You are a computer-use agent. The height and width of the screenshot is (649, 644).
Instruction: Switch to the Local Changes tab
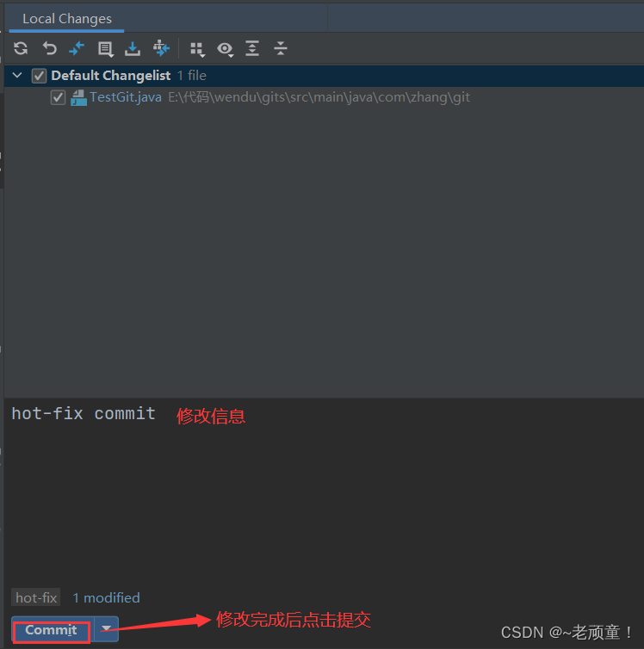(x=67, y=19)
